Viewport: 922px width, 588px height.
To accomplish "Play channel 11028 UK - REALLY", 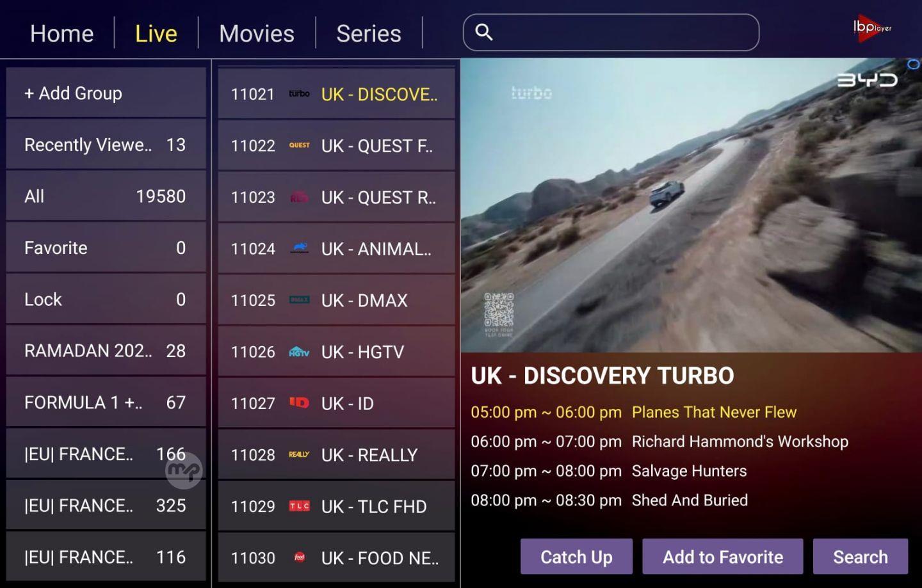I will [336, 455].
